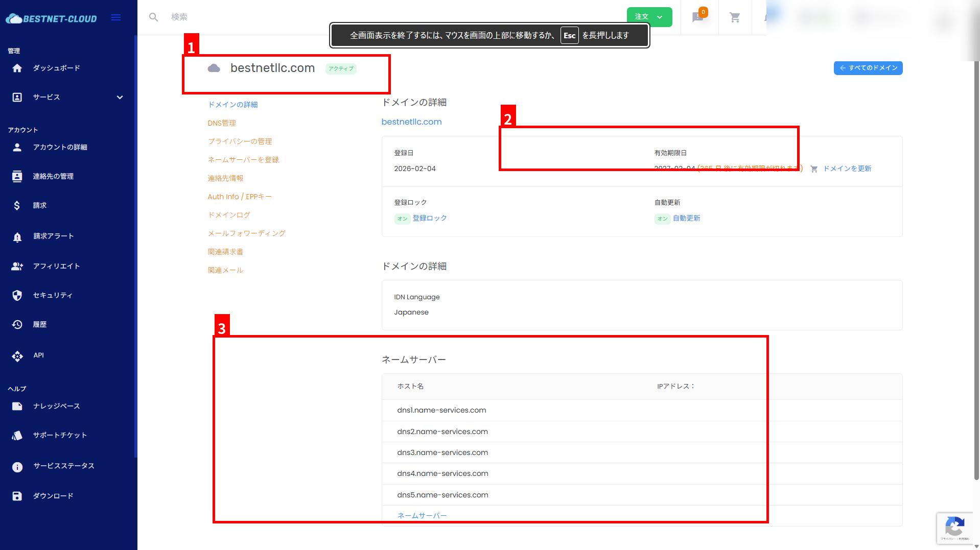Screen dimensions: 980x550
Task: Toggle the auto-renewal setting link
Action: [x=686, y=218]
